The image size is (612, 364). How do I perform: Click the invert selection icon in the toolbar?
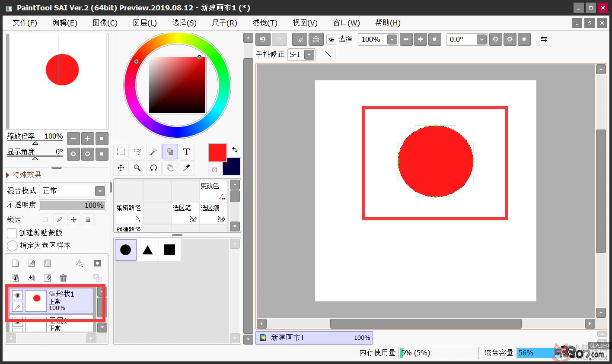pyautogui.click(x=316, y=39)
